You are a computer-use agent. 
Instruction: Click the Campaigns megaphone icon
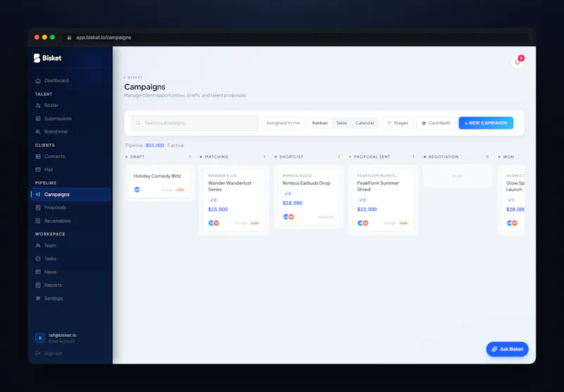pos(38,195)
